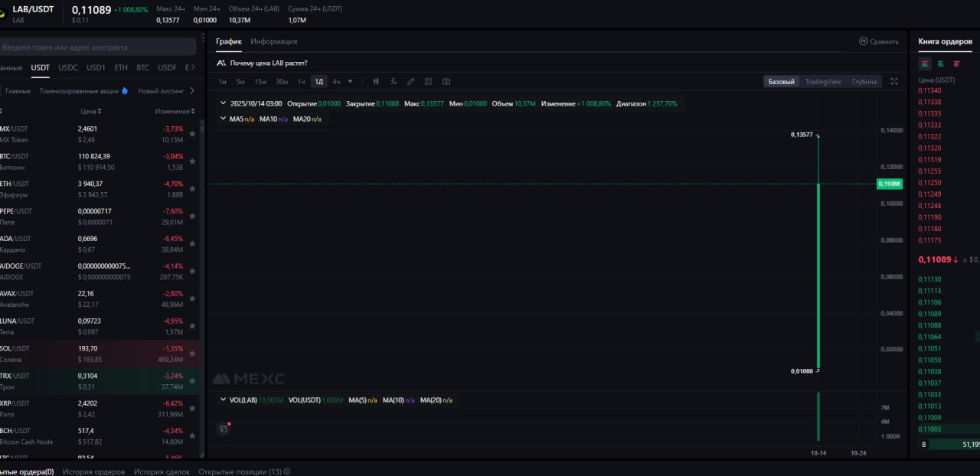
Task: Collapse the MA5 indicator legend row
Action: point(223,119)
